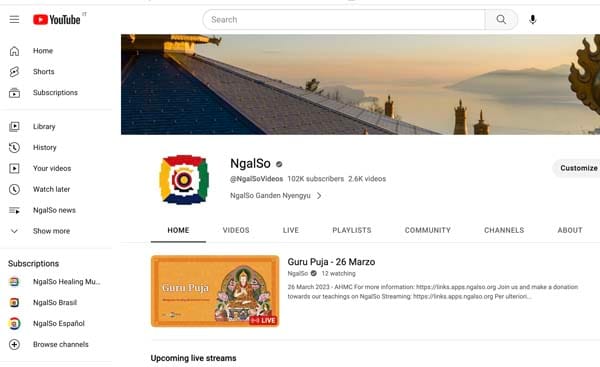
Task: Click the NgalSo channel profile logo
Action: point(184,179)
